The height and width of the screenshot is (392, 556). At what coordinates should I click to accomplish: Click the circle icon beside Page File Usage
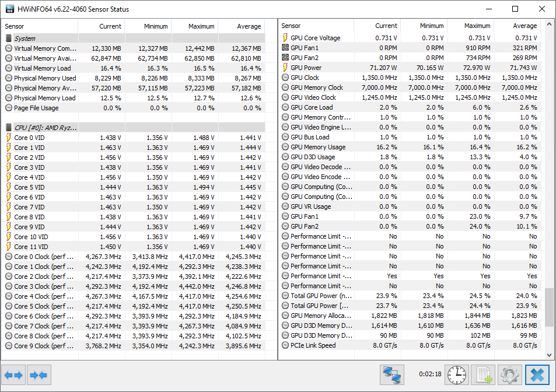[x=9, y=108]
